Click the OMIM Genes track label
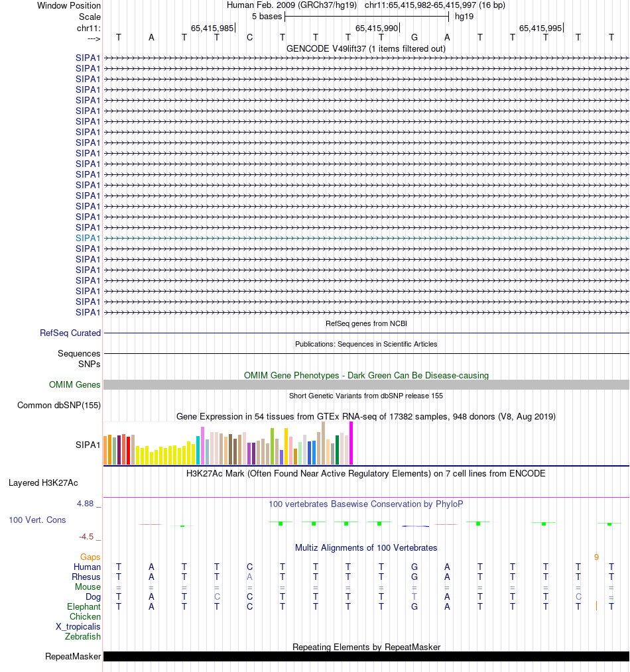Screen dimensions: 630x672 [75, 385]
